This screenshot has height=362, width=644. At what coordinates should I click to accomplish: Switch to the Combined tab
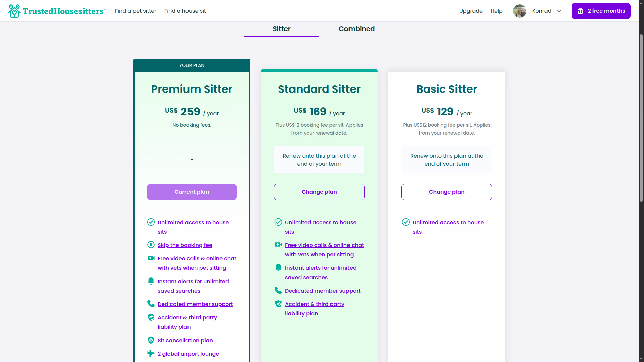coord(357,29)
